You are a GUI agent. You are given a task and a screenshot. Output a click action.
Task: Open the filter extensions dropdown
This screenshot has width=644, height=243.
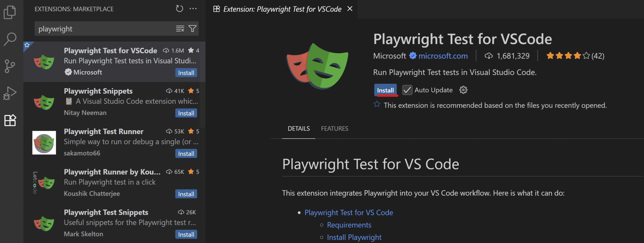point(192,28)
